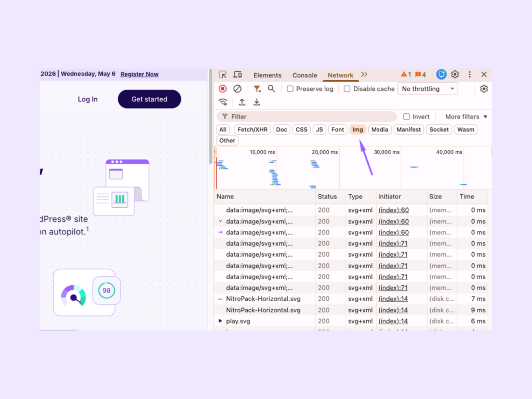Open the Console tab
Screen dimensions: 532x399
pyautogui.click(x=304, y=75)
